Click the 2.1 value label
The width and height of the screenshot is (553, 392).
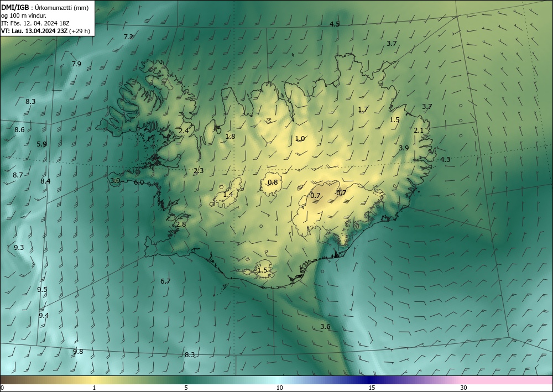[x=419, y=130]
